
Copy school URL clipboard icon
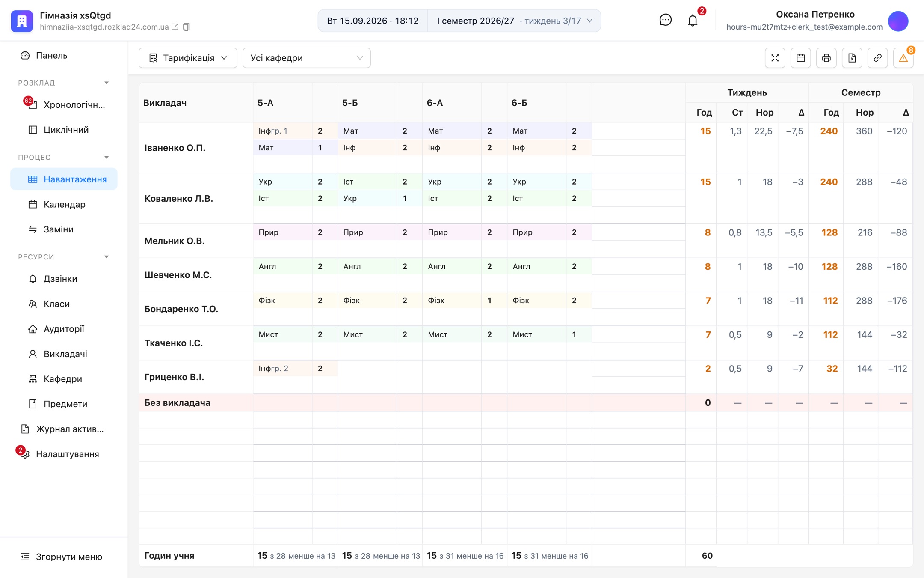186,27
